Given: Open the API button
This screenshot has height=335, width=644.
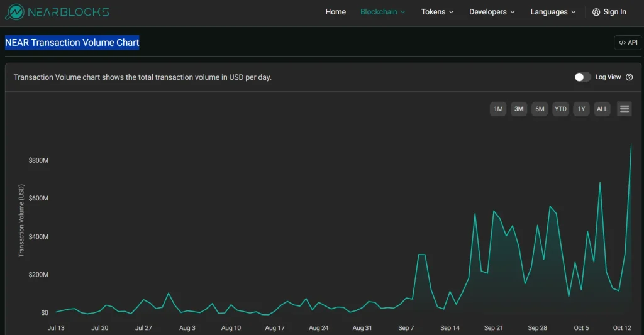Looking at the screenshot, I should 628,42.
